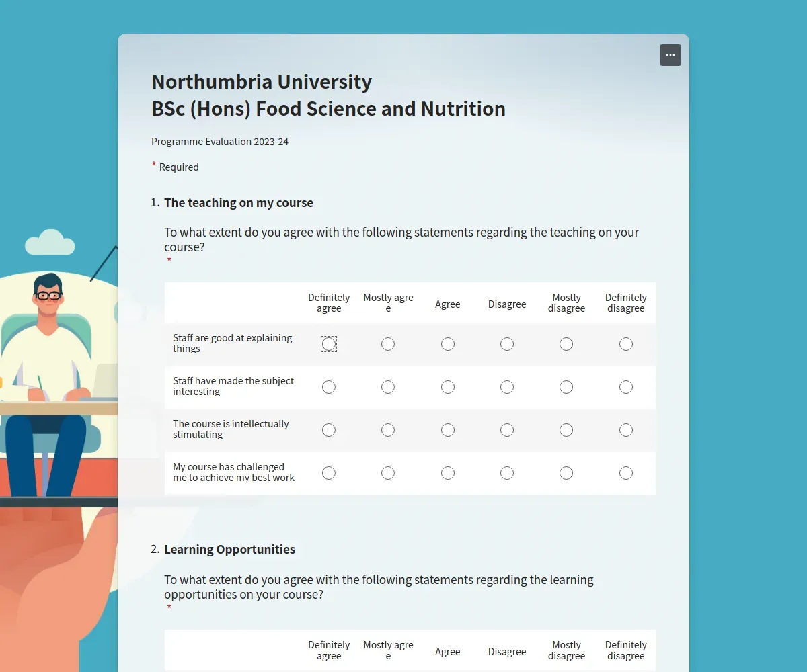807x672 pixels.
Task: Open the more options ellipsis menu
Action: pyautogui.click(x=670, y=55)
